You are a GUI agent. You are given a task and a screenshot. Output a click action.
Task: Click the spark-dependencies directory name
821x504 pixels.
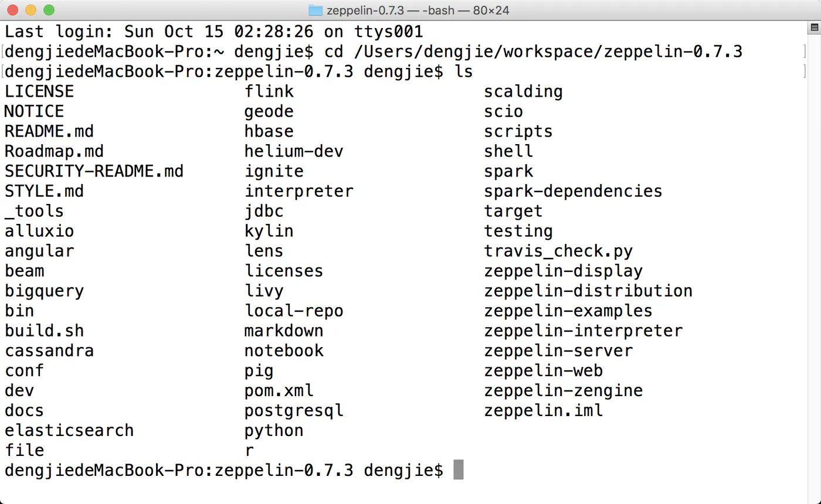pos(573,191)
